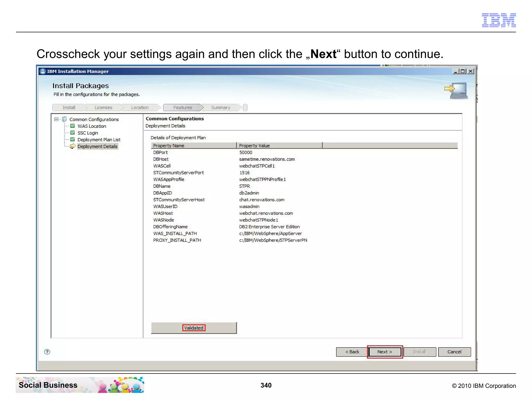
Task: Select SSC Login in the tree
Action: click(x=88, y=133)
